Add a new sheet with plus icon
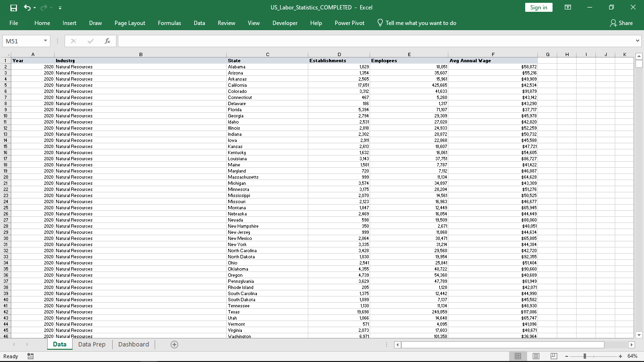The width and height of the screenshot is (644, 362). coord(174,345)
